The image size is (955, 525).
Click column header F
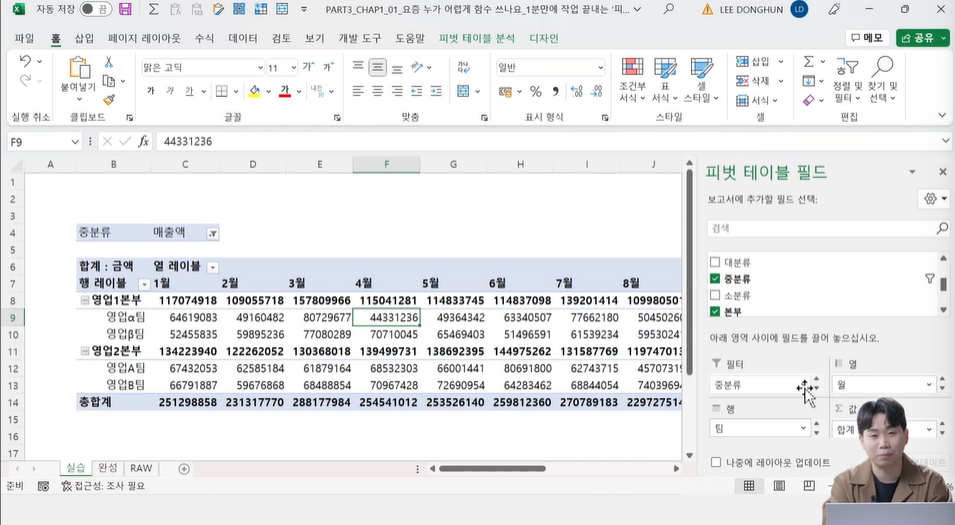[386, 164]
